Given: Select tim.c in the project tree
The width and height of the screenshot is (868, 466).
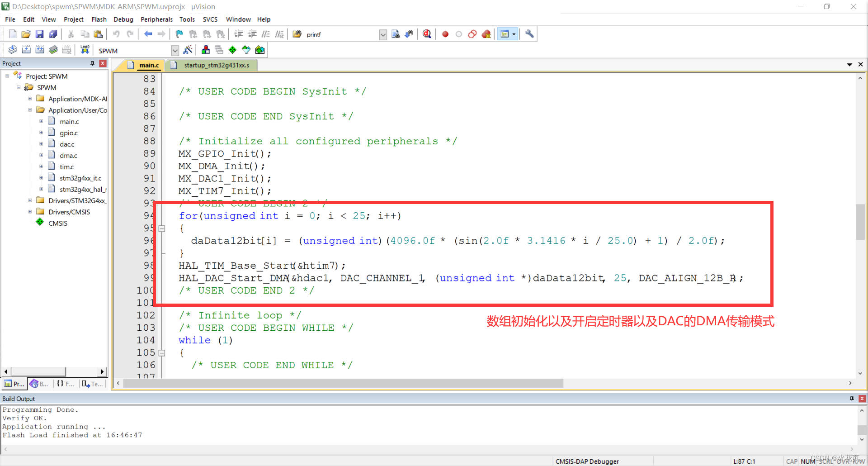Looking at the screenshot, I should (66, 167).
